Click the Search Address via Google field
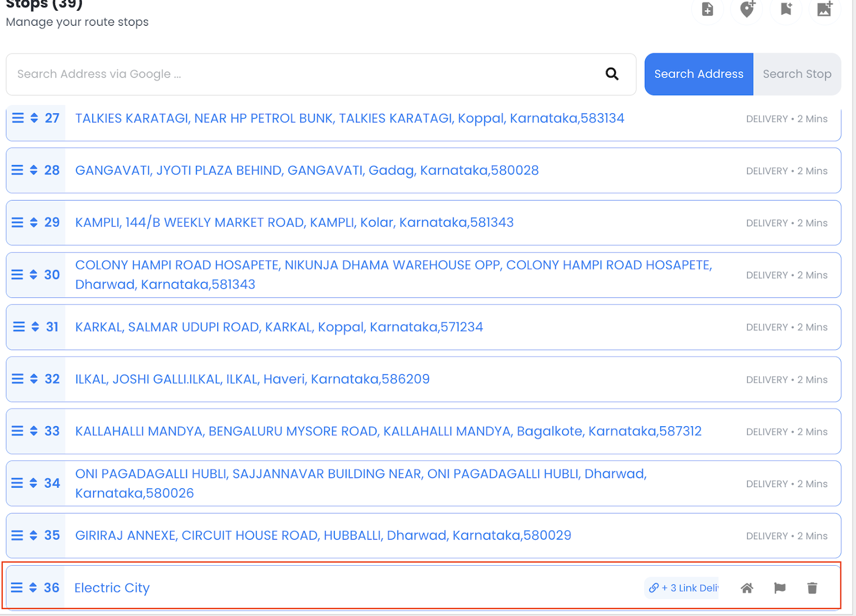Image resolution: width=856 pixels, height=616 pixels. click(x=305, y=74)
